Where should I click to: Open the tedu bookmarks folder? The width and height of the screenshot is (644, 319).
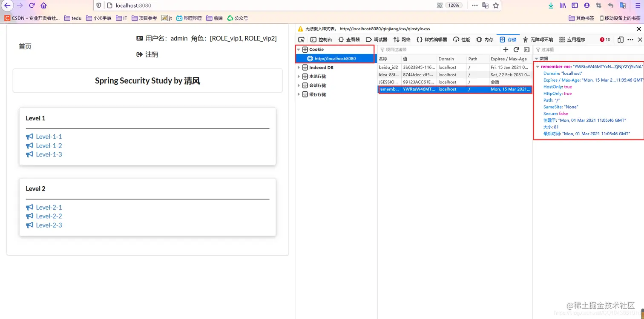[73, 18]
